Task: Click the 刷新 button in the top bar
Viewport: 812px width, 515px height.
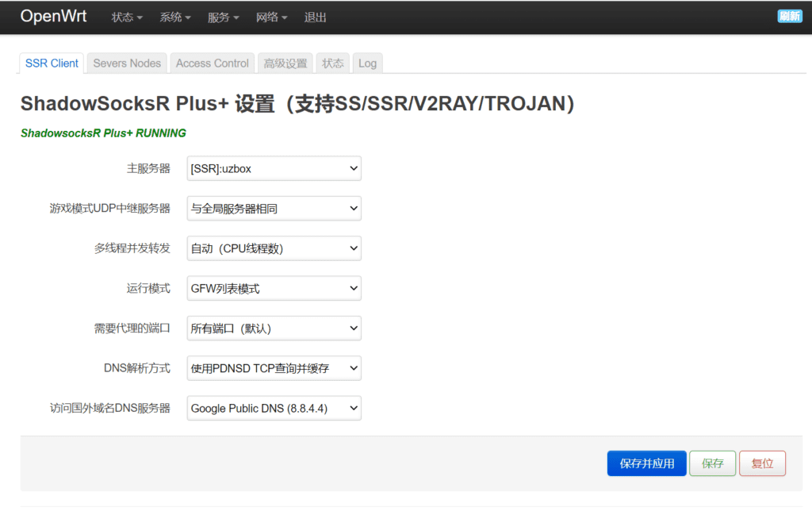Action: click(x=790, y=15)
